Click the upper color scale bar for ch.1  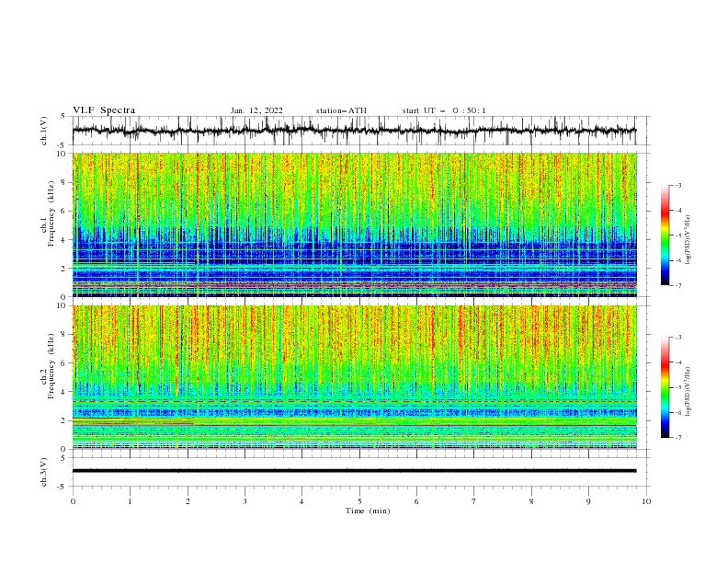[665, 235]
